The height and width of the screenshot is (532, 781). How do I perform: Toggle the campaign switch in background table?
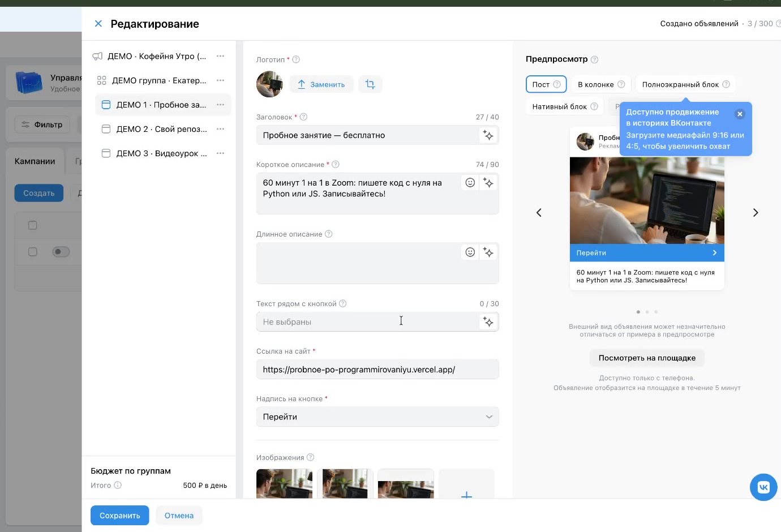tap(61, 252)
